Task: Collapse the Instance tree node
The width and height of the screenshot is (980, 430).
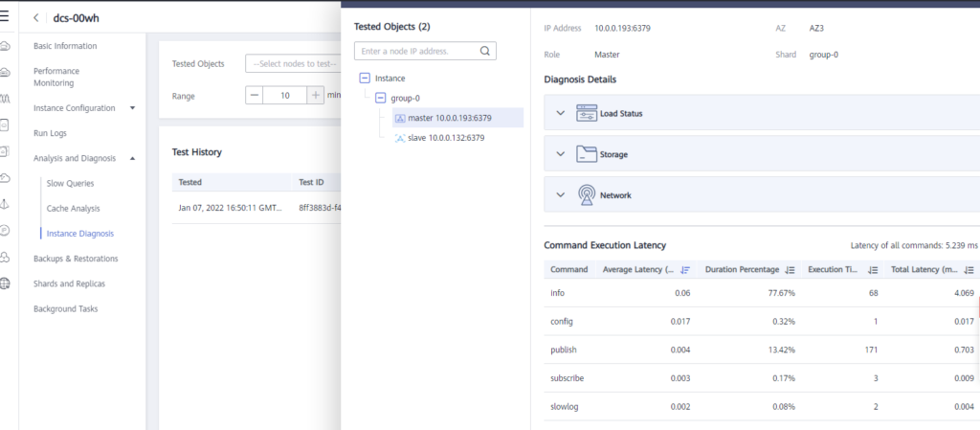Action: 365,79
